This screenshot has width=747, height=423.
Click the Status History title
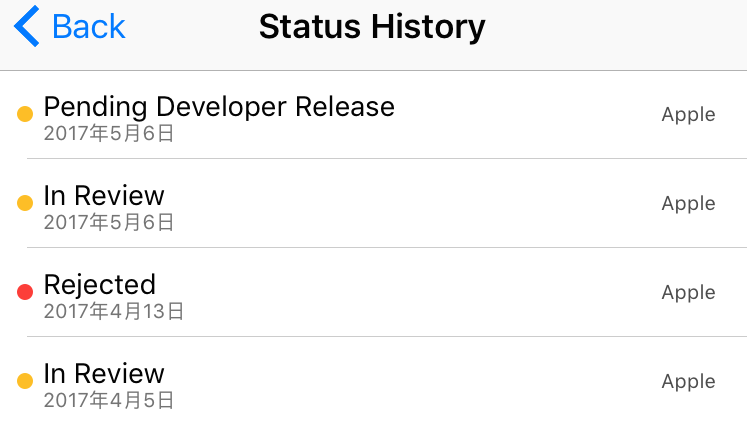[x=372, y=26]
